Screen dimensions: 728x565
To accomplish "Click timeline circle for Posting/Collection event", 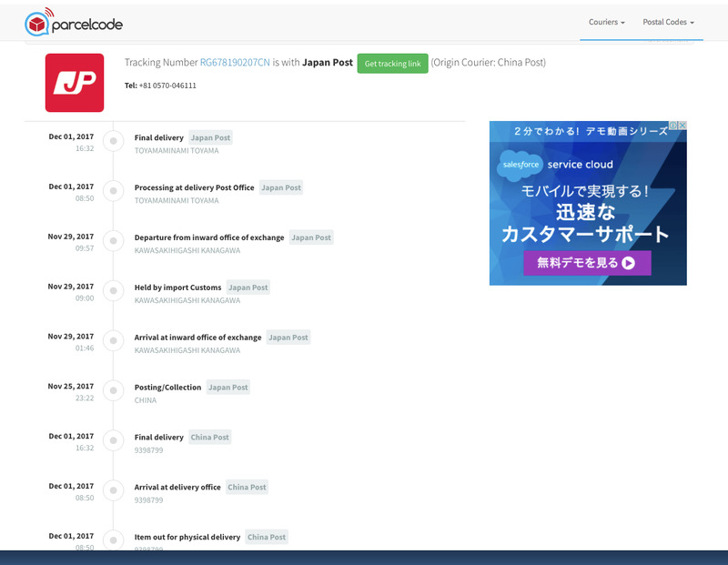I will (113, 391).
